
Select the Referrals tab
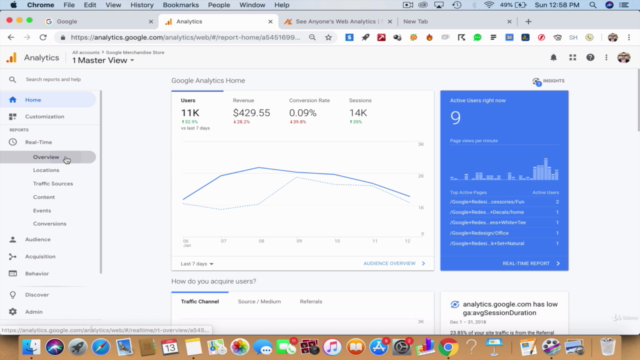(311, 302)
